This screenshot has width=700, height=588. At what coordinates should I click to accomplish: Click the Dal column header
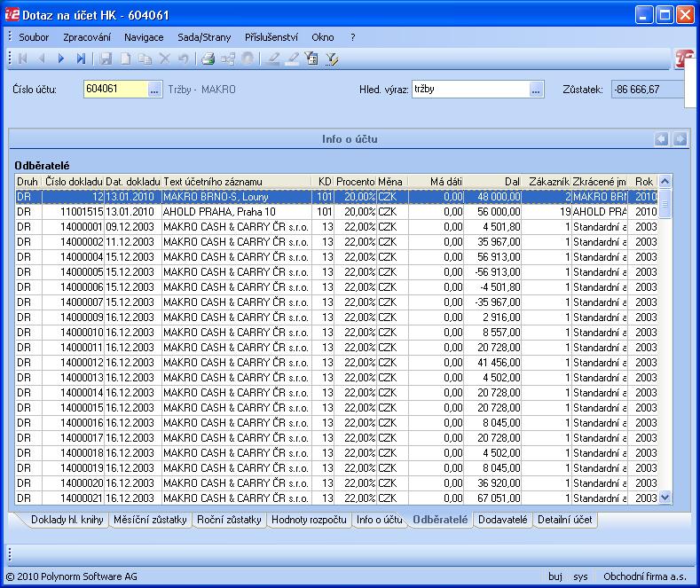493,182
